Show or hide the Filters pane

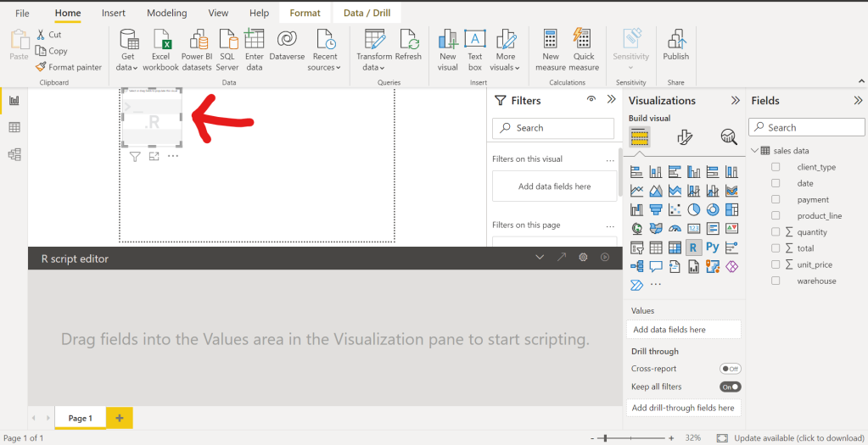591,99
